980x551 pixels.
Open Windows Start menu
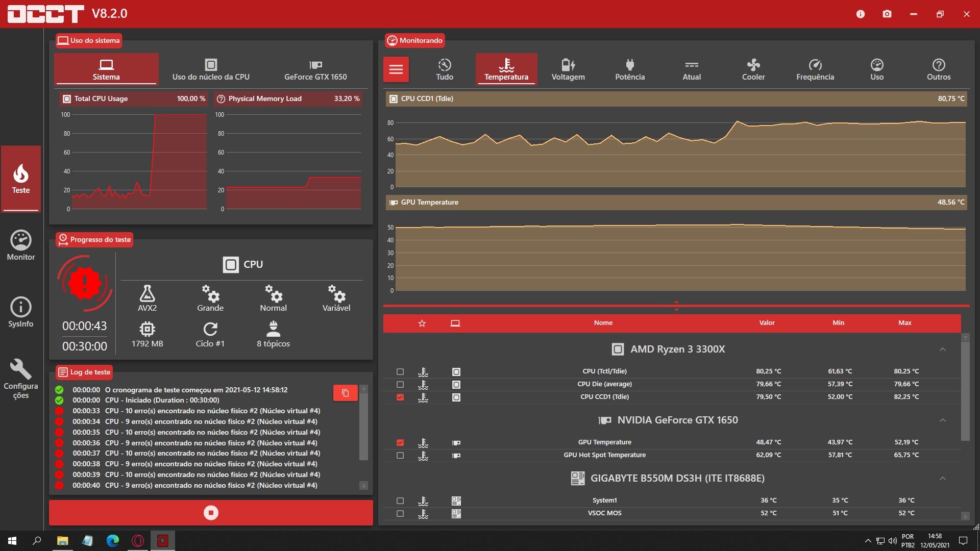12,541
